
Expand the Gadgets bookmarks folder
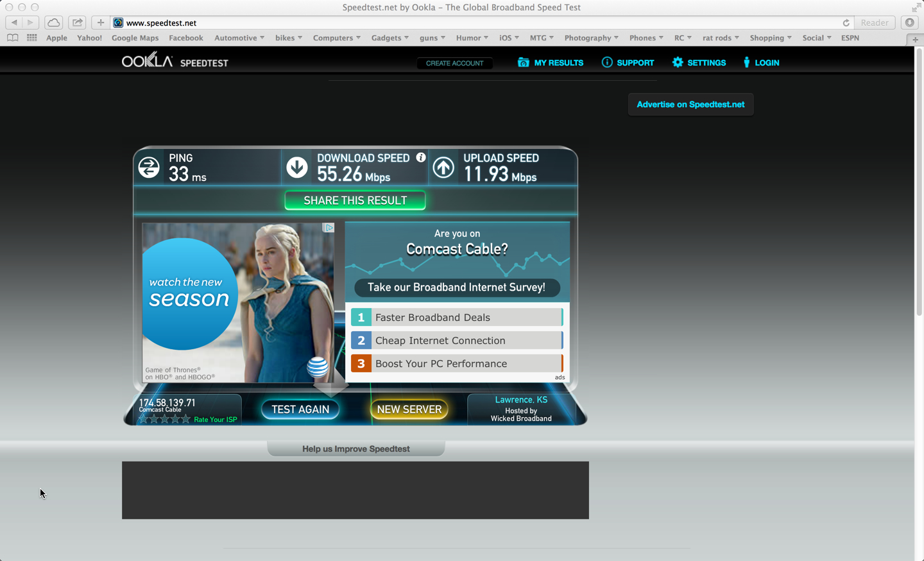pos(390,38)
